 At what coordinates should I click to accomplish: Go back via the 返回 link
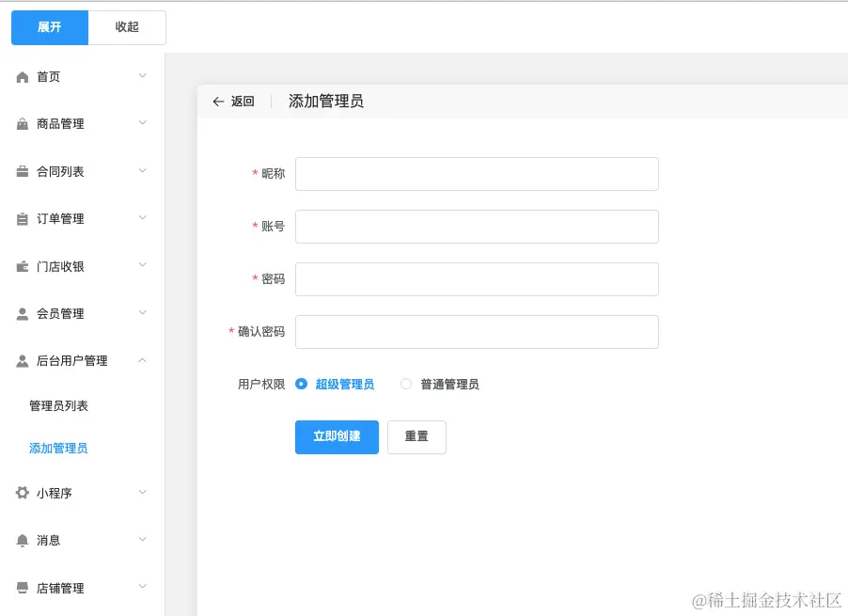click(x=243, y=102)
